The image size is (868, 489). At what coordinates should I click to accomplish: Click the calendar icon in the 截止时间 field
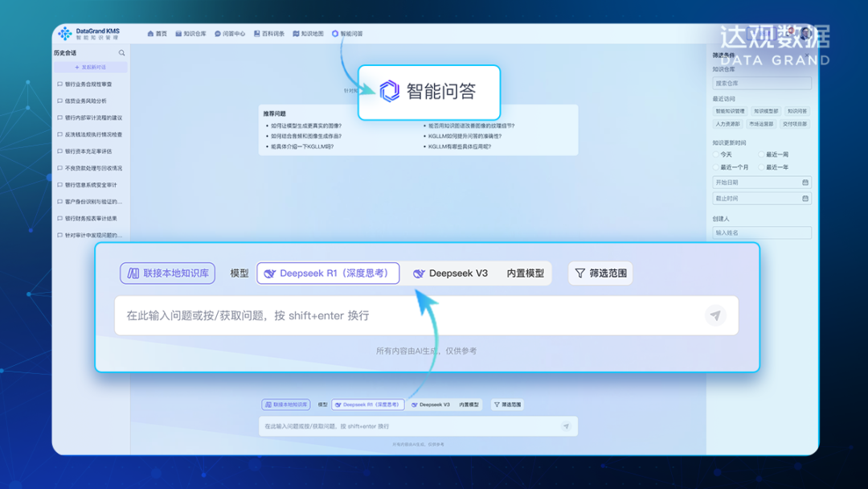coord(805,199)
